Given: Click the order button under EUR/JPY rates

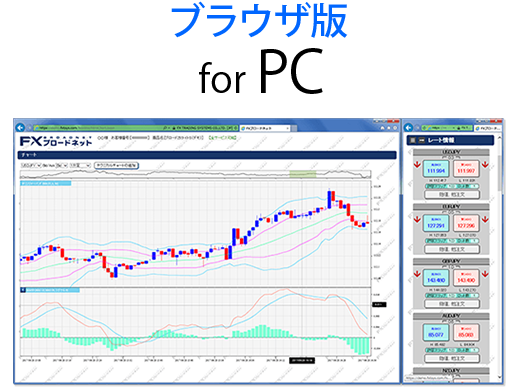Looking at the screenshot, I should tap(452, 249).
